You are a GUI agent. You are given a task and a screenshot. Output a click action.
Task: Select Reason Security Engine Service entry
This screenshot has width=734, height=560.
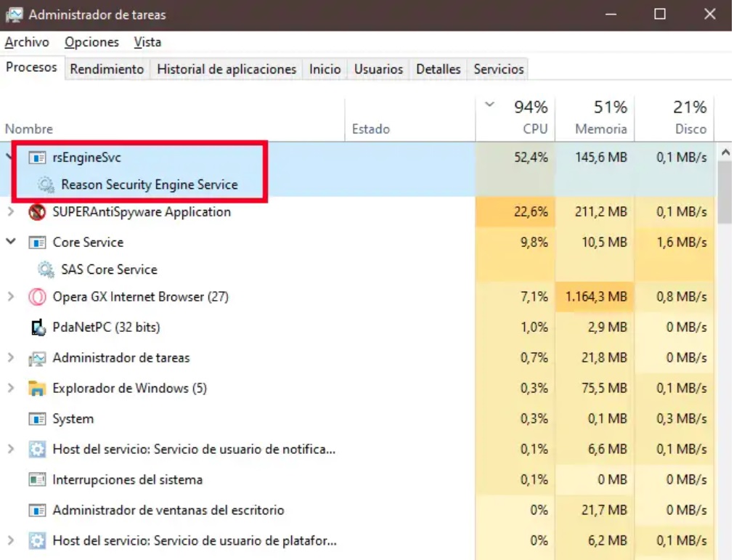(x=150, y=185)
